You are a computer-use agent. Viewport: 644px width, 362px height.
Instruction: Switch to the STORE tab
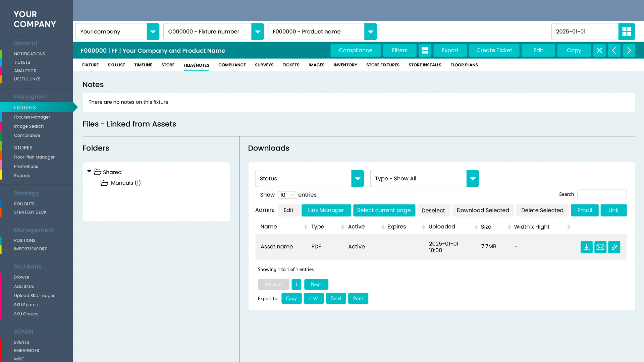click(168, 65)
